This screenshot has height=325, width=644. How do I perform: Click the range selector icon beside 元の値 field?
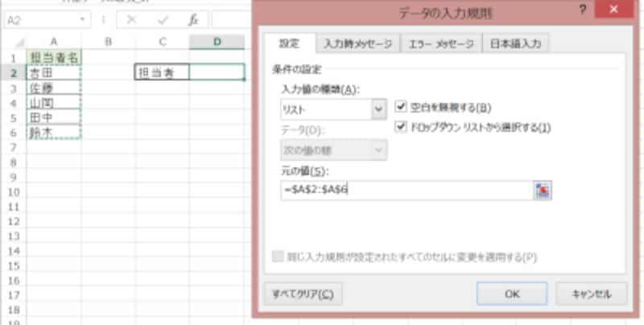click(x=543, y=191)
